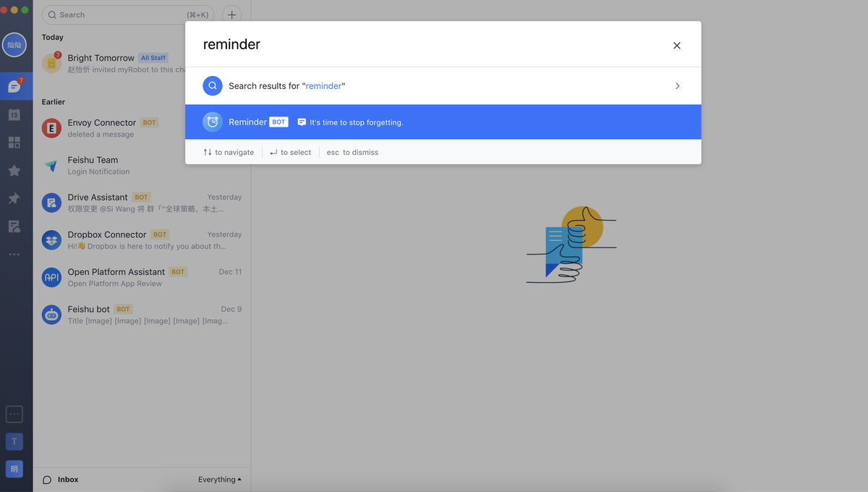Focus the Search box in the chat list
Screen dimensions: 868x492
[128, 14]
